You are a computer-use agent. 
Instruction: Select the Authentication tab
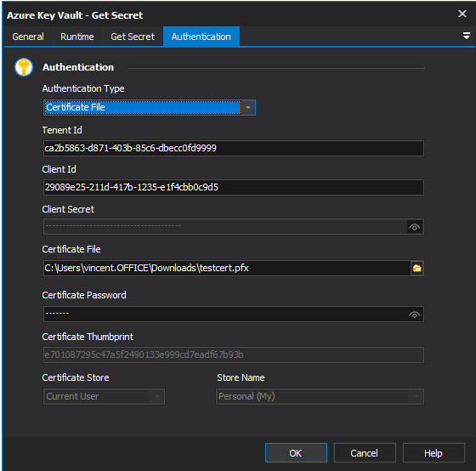201,37
